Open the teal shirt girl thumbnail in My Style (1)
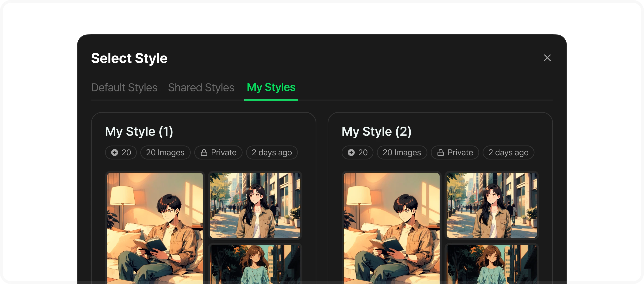This screenshot has width=644, height=284. (255, 264)
